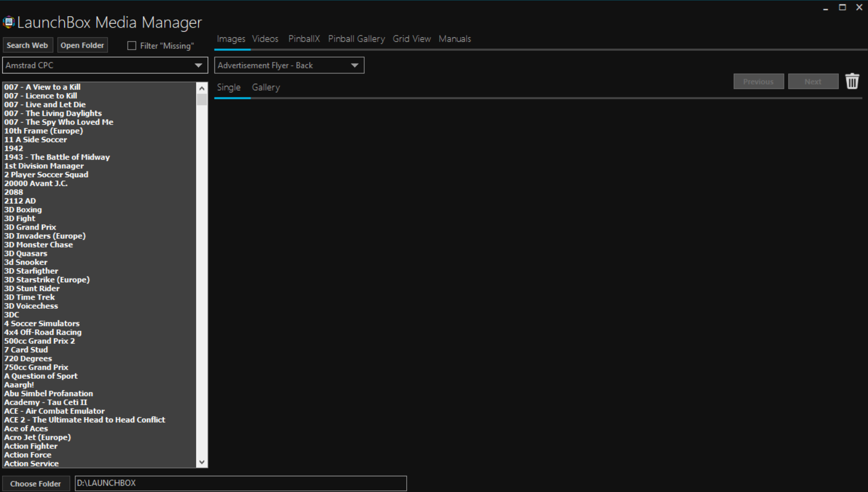Select "720 Degrees" entry
868x492 pixels.
[29, 358]
